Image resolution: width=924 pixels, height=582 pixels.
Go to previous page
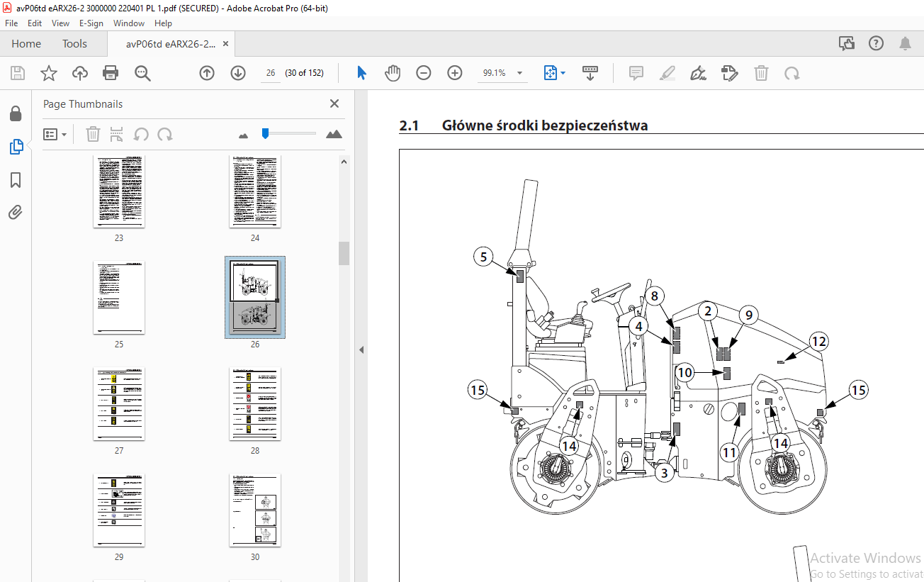click(207, 73)
